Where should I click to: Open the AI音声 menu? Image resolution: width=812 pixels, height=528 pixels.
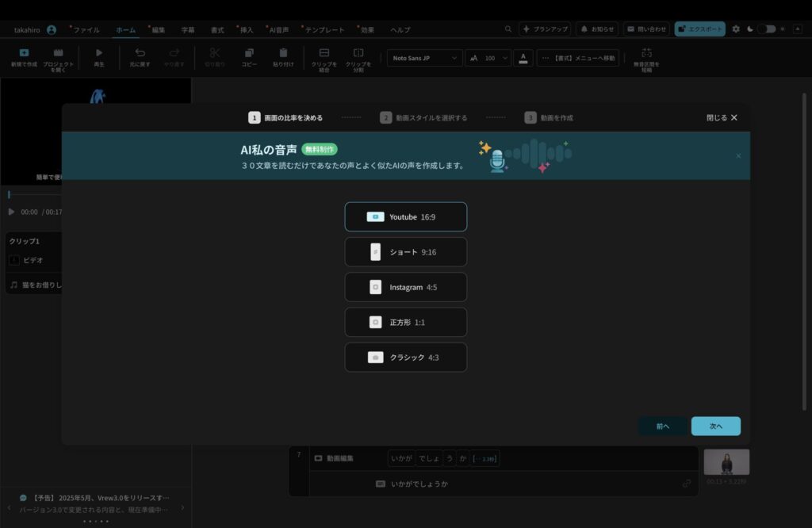[278, 30]
